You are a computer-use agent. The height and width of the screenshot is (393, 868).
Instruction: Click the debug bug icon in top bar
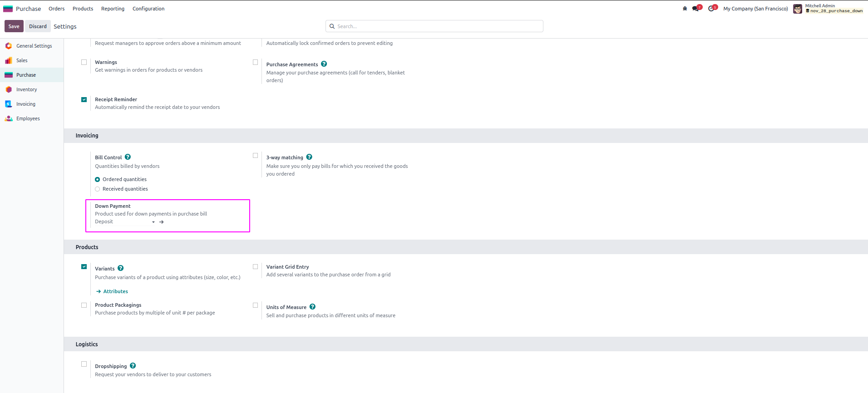(685, 9)
